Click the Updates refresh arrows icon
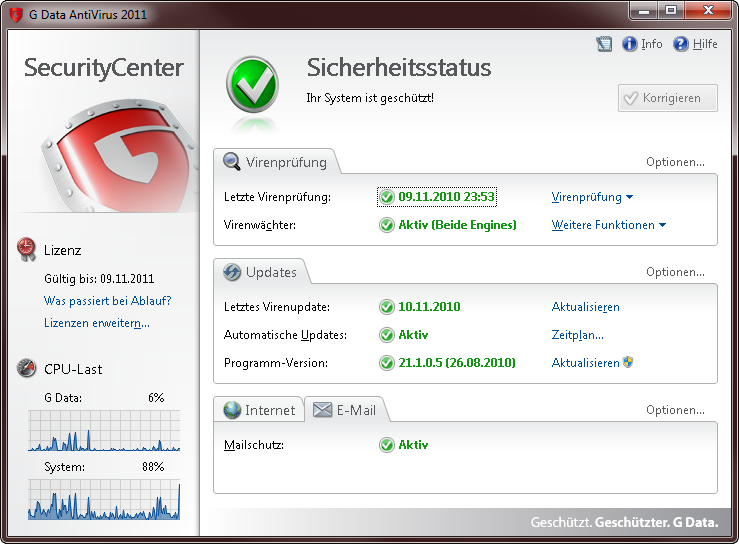Screen dimensions: 739x544 [x=232, y=272]
